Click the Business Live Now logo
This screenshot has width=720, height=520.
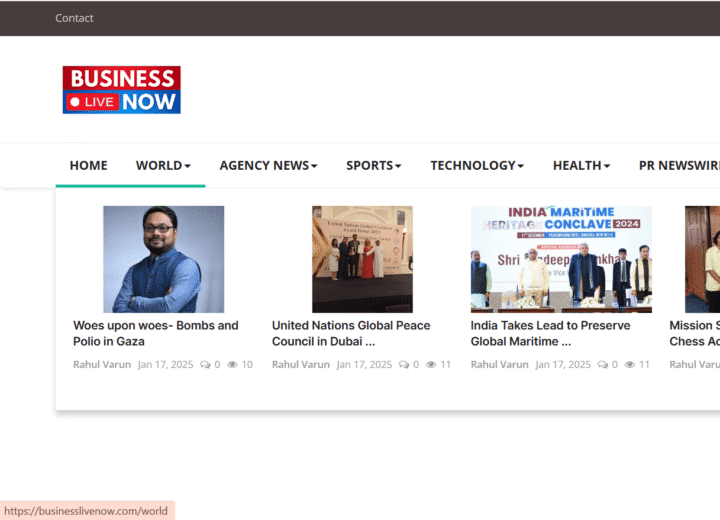click(121, 90)
